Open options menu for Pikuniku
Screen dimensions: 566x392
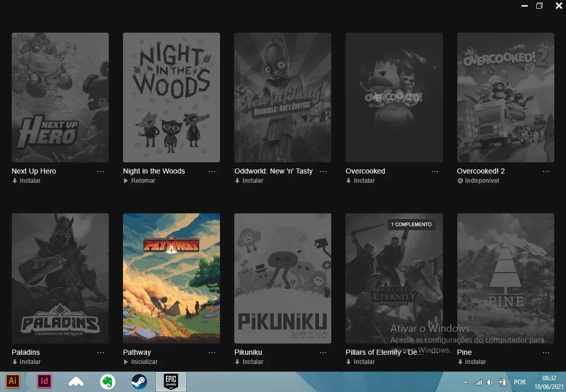(x=323, y=353)
